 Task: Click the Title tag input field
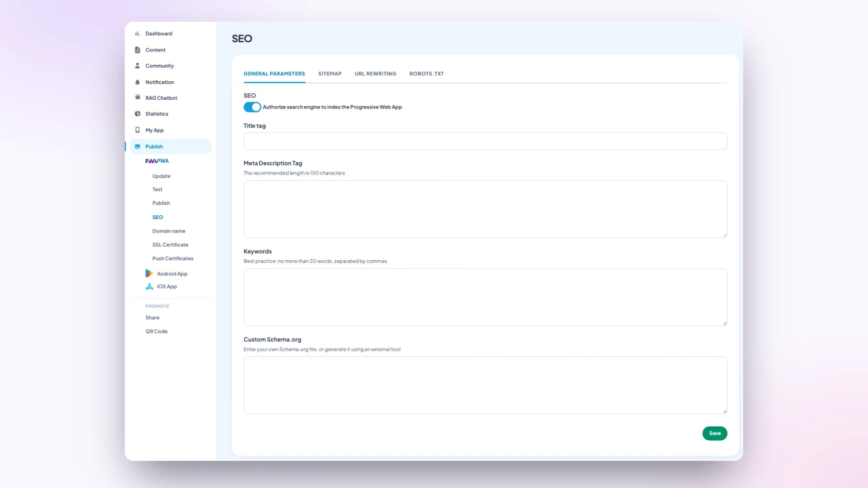pos(485,141)
